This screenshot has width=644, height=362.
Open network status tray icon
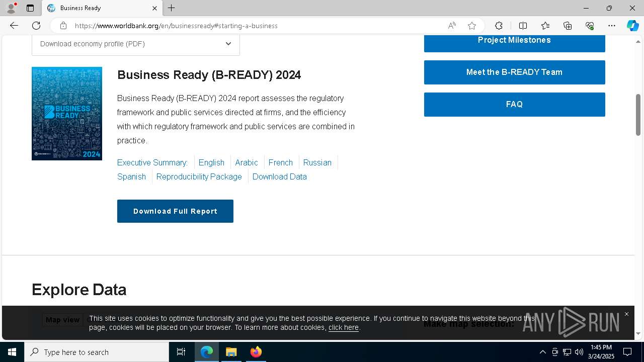tap(567, 352)
